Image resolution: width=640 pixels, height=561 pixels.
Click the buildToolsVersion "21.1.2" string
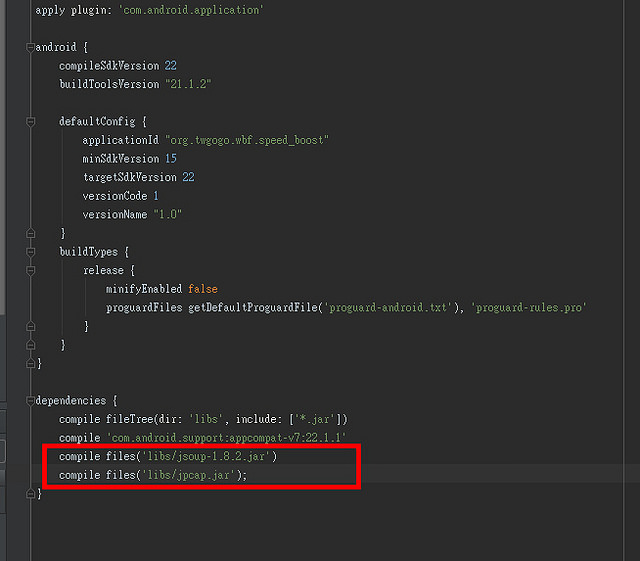[x=188, y=84]
